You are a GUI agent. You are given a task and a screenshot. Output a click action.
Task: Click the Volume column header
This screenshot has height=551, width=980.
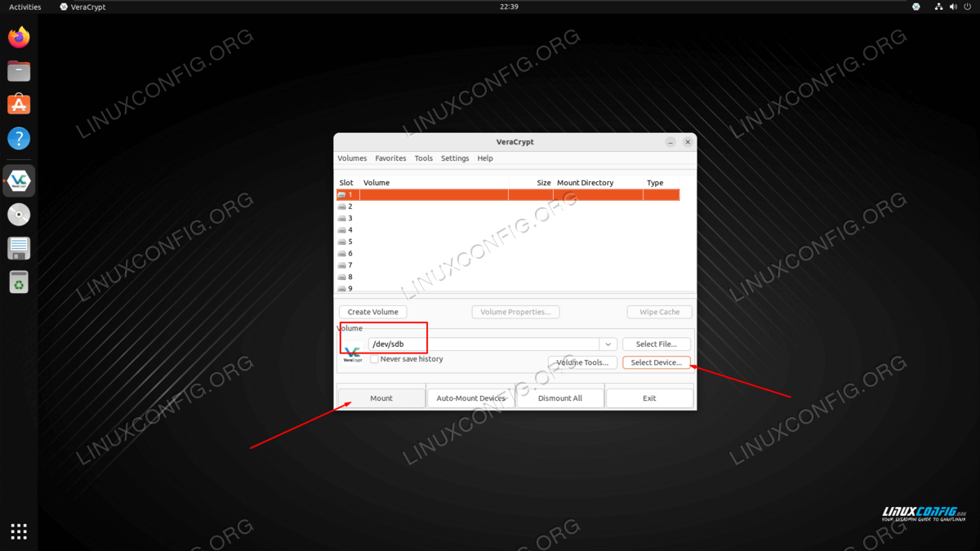point(434,183)
